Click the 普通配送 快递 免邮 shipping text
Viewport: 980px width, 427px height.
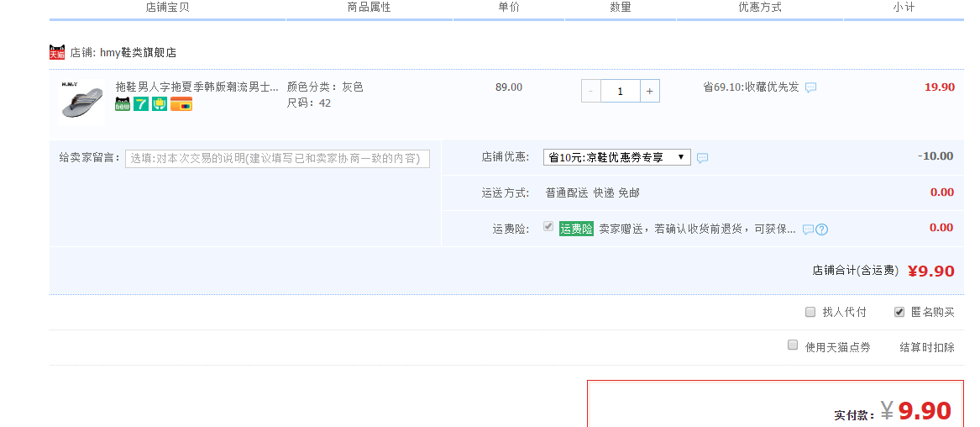coord(593,193)
